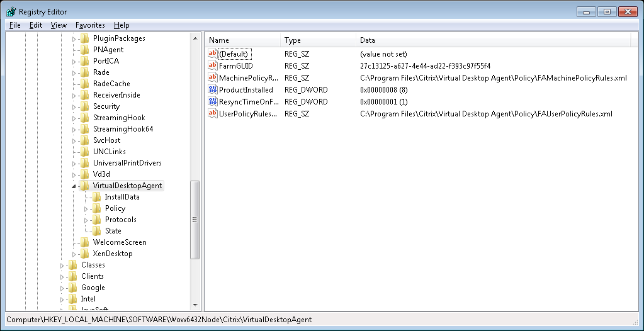Image resolution: width=644 pixels, height=331 pixels.
Task: Select the FarmGUID value name
Action: tap(235, 65)
